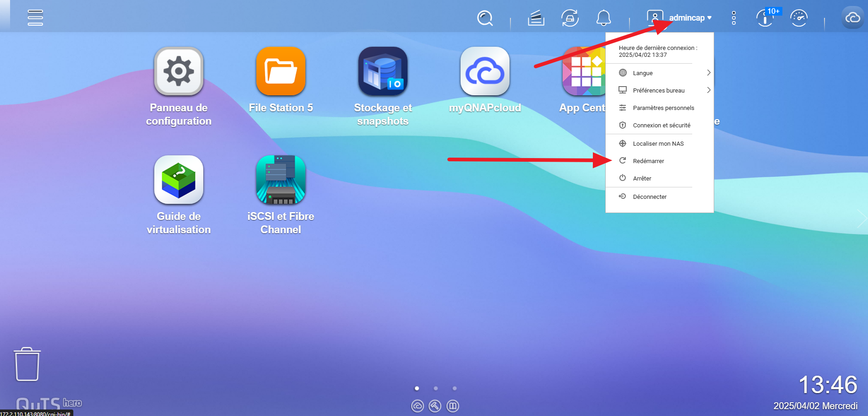Image resolution: width=868 pixels, height=416 pixels.
Task: Open the main menu hamburger icon
Action: [x=35, y=18]
